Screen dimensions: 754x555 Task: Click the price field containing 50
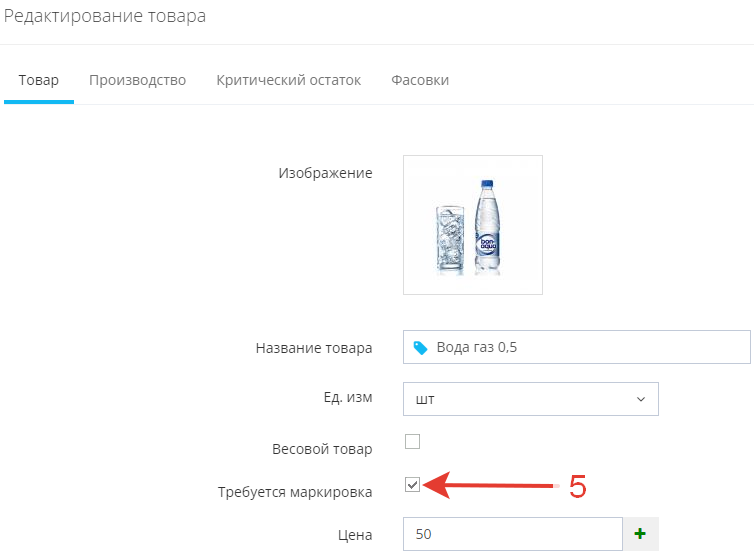[512, 534]
